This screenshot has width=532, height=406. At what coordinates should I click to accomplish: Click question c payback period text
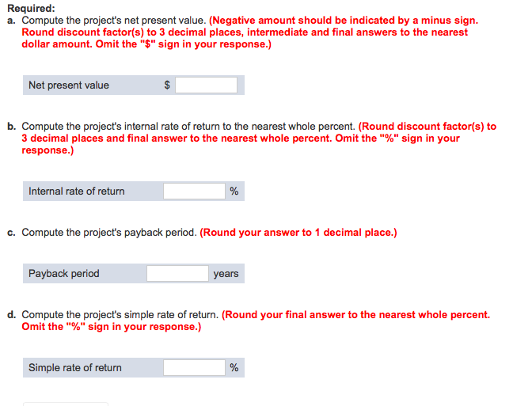pos(109,233)
